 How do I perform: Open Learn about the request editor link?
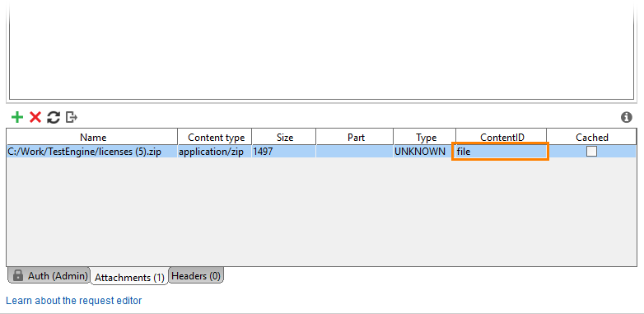[x=74, y=301]
